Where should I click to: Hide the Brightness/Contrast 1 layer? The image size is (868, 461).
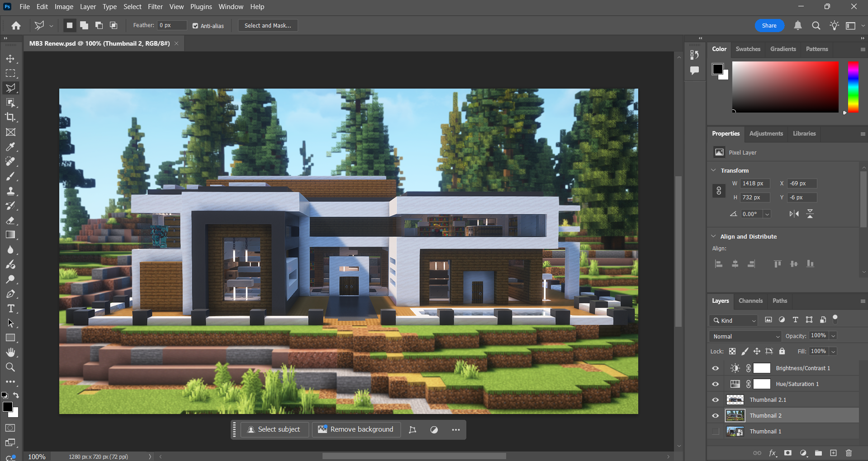716,368
